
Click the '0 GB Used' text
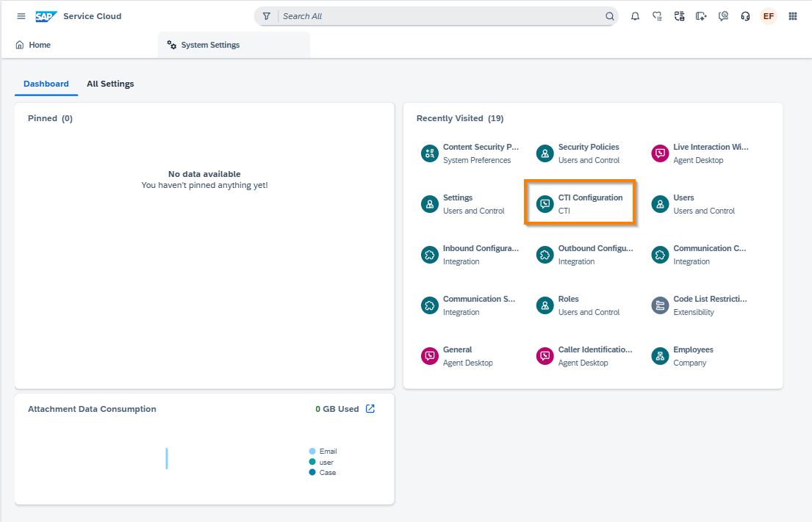pyautogui.click(x=337, y=409)
